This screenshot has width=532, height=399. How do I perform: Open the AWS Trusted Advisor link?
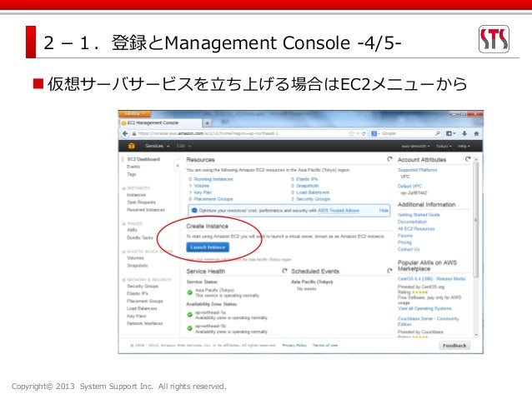pyautogui.click(x=339, y=211)
